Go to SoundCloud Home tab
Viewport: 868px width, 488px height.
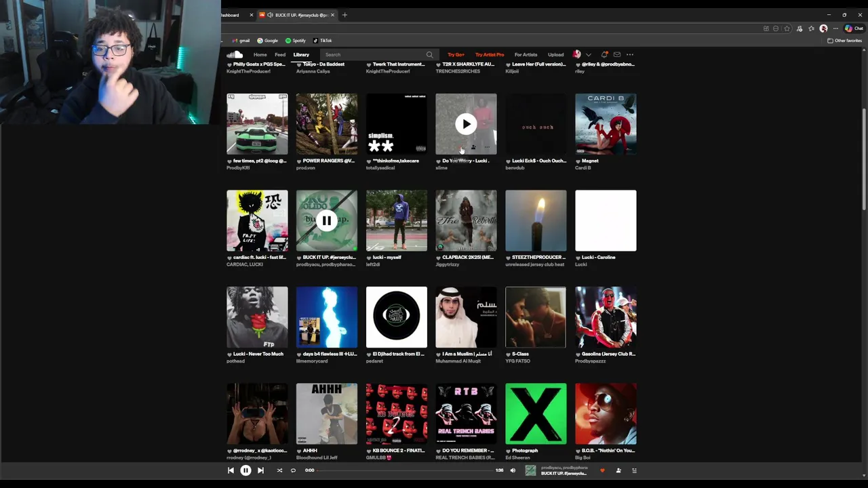coord(260,55)
